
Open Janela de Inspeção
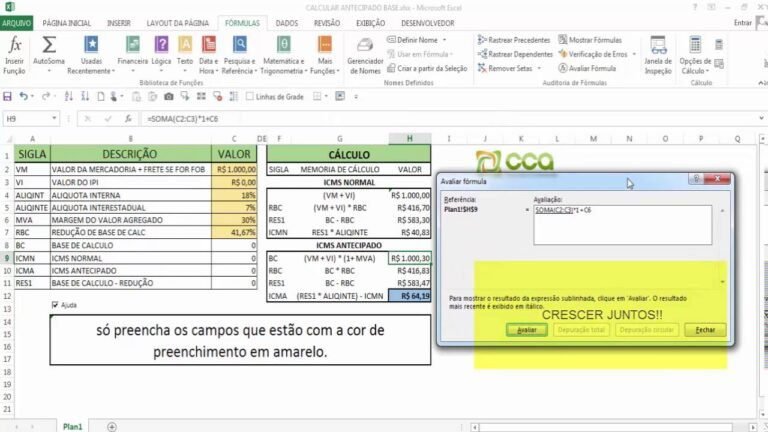(x=658, y=55)
